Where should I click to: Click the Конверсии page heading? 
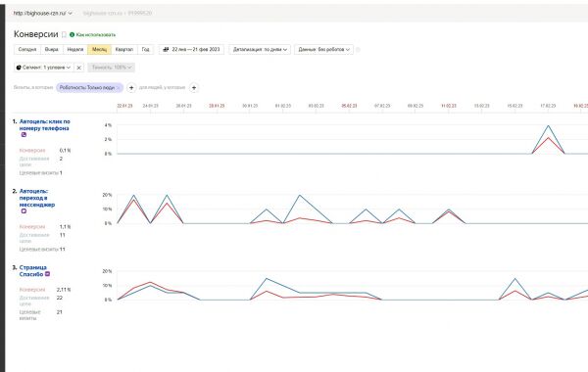click(36, 34)
